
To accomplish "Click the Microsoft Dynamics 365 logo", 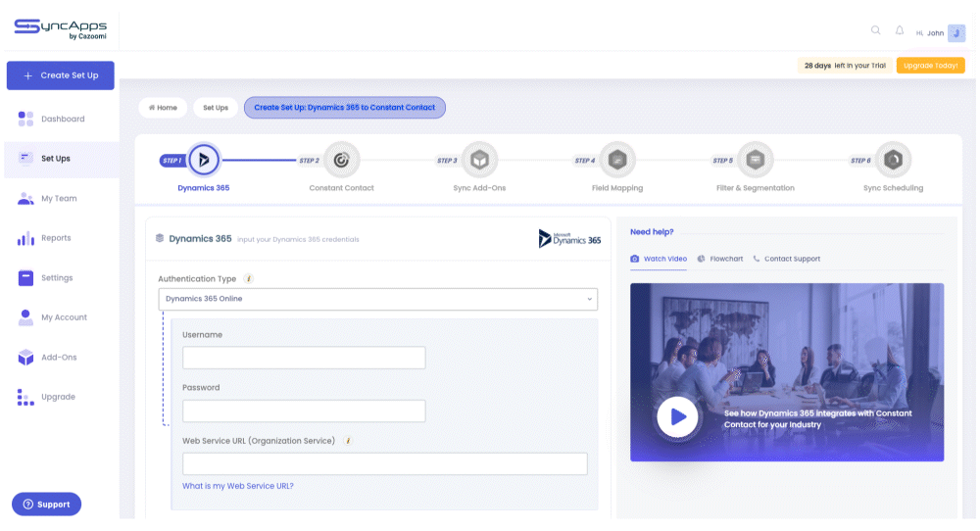I will pyautogui.click(x=569, y=239).
